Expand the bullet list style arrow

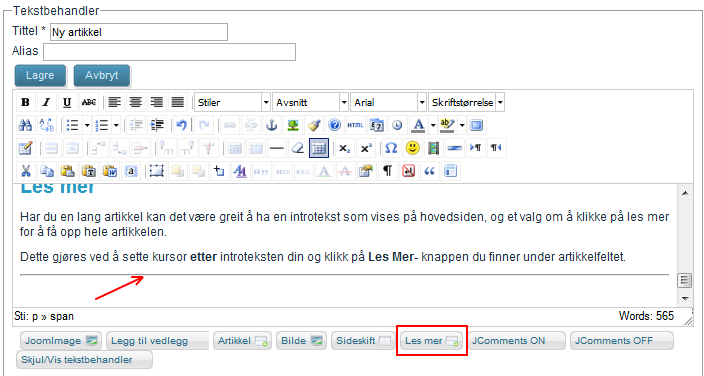point(87,125)
